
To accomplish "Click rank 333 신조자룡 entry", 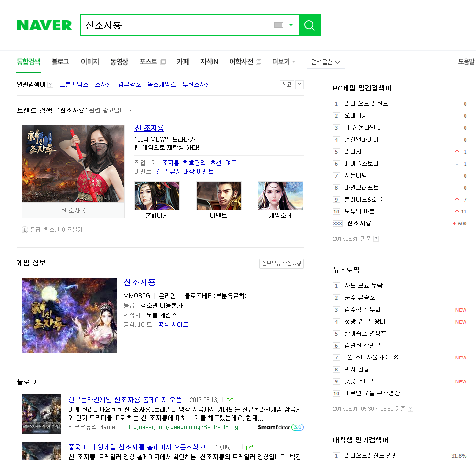I will coord(359,224).
